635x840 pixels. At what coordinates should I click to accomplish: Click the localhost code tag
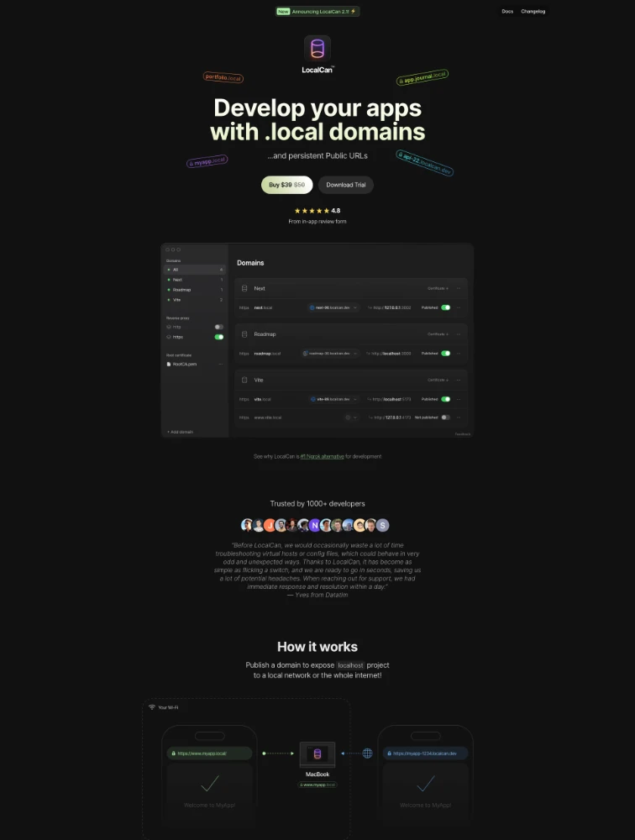[x=350, y=665]
